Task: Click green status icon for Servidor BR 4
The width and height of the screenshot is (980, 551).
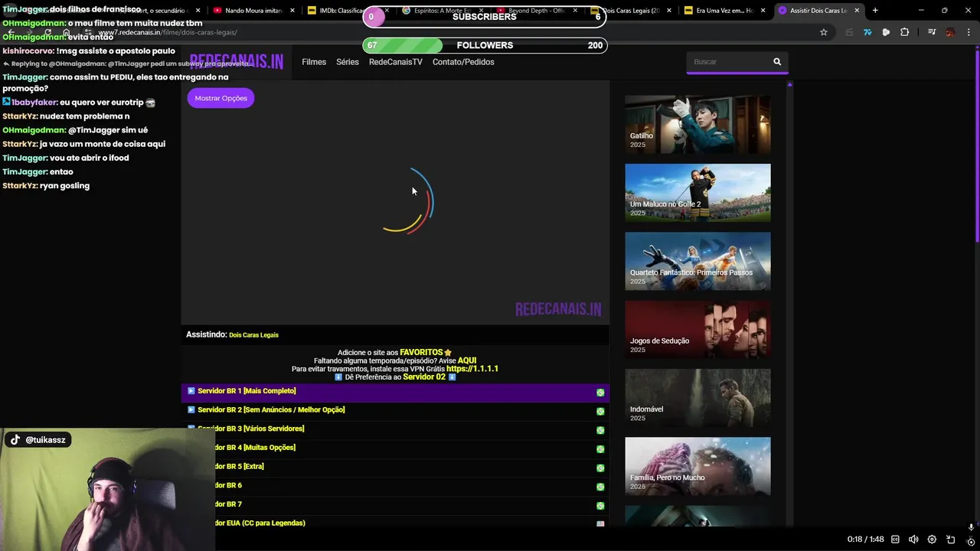Action: coord(600,449)
